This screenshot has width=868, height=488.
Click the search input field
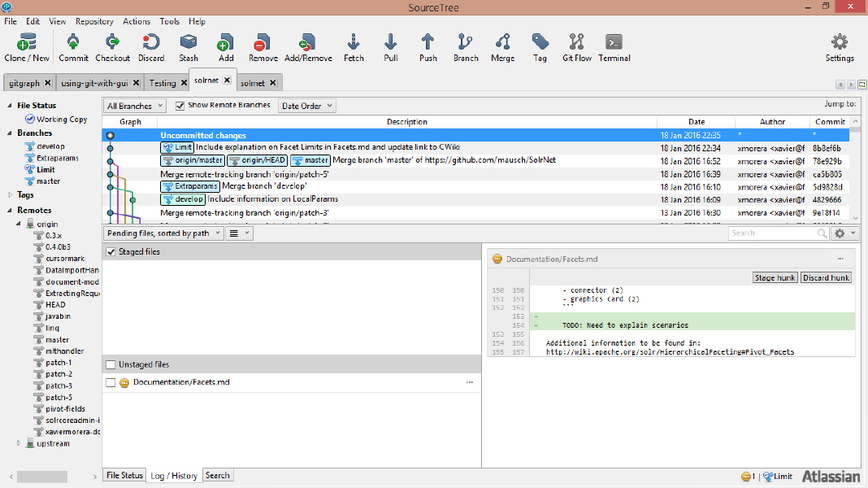[772, 233]
